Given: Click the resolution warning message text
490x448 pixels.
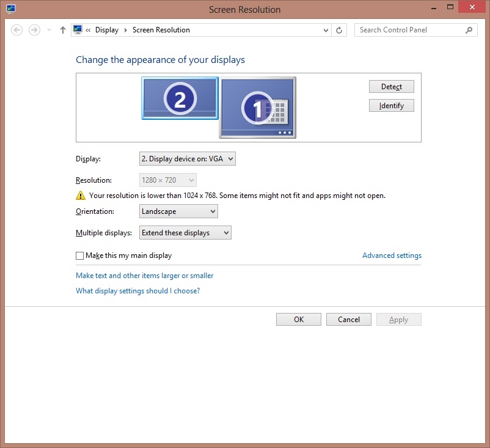Looking at the screenshot, I should pyautogui.click(x=237, y=196).
